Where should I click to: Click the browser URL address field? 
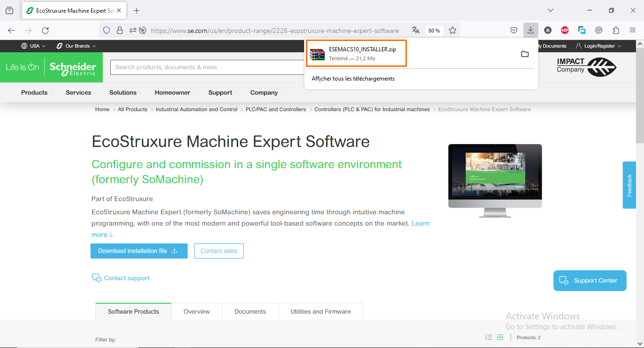[x=274, y=31]
